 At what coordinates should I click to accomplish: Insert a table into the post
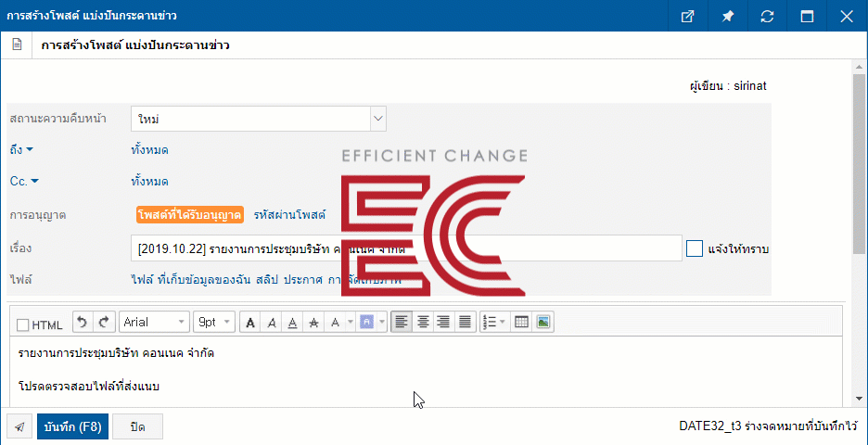pos(521,322)
